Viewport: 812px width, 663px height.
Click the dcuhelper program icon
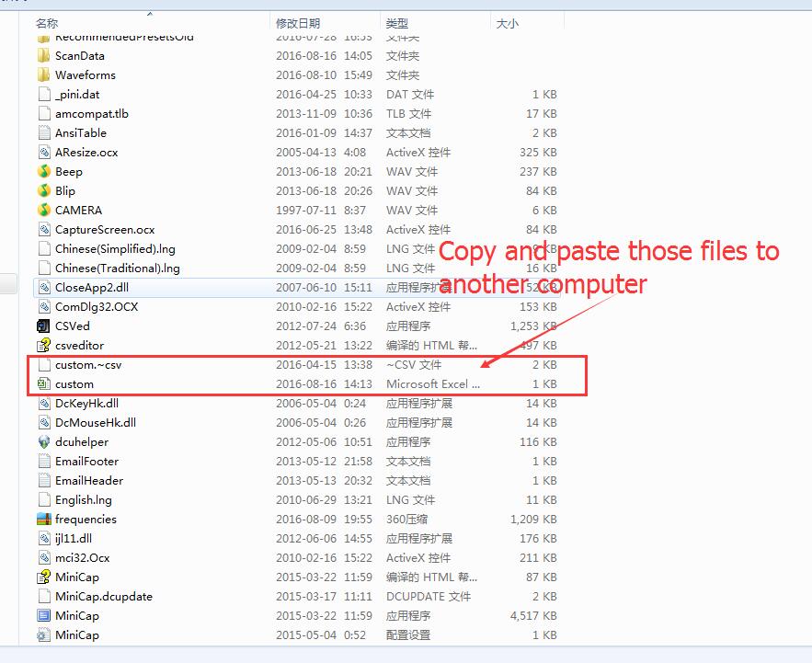[x=43, y=441]
